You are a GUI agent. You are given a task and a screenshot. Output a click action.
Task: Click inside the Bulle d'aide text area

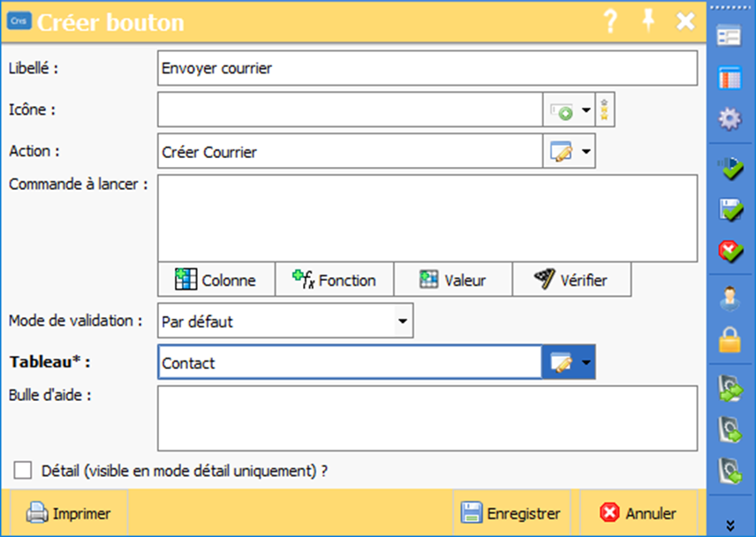(427, 418)
